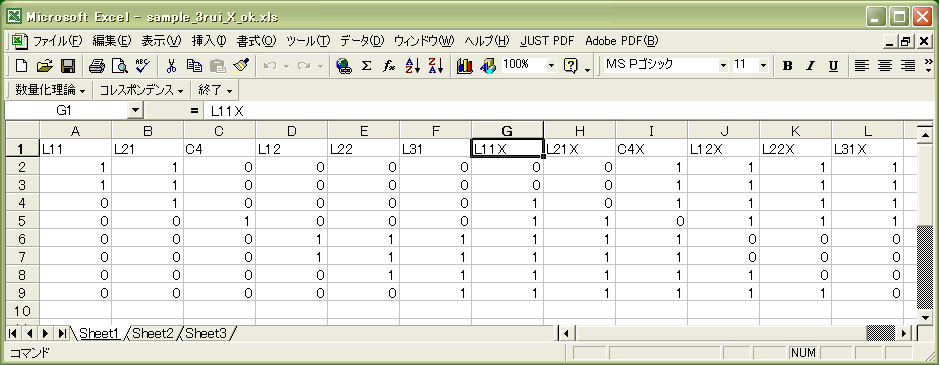
Task: Show more formatting toolbar buttons
Action: coord(928,66)
